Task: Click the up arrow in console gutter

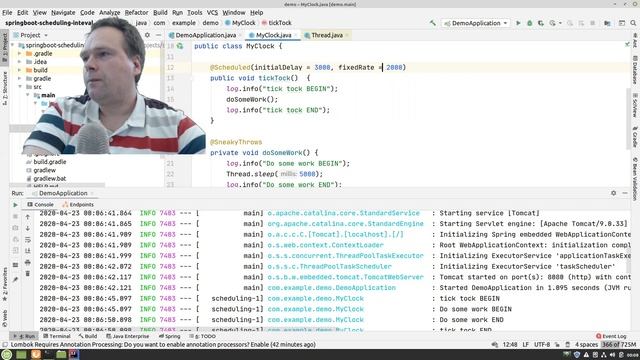Action: point(27,217)
